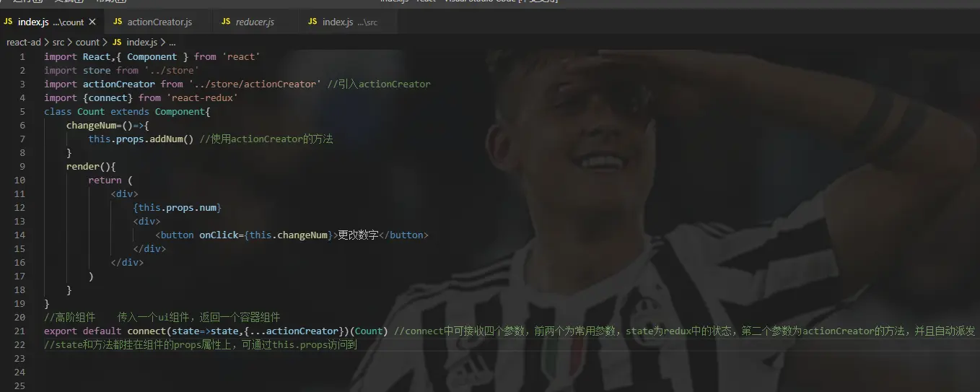Image resolution: width=980 pixels, height=392 pixels.
Task: Click the react-ad breadcrumb
Action: click(24, 43)
